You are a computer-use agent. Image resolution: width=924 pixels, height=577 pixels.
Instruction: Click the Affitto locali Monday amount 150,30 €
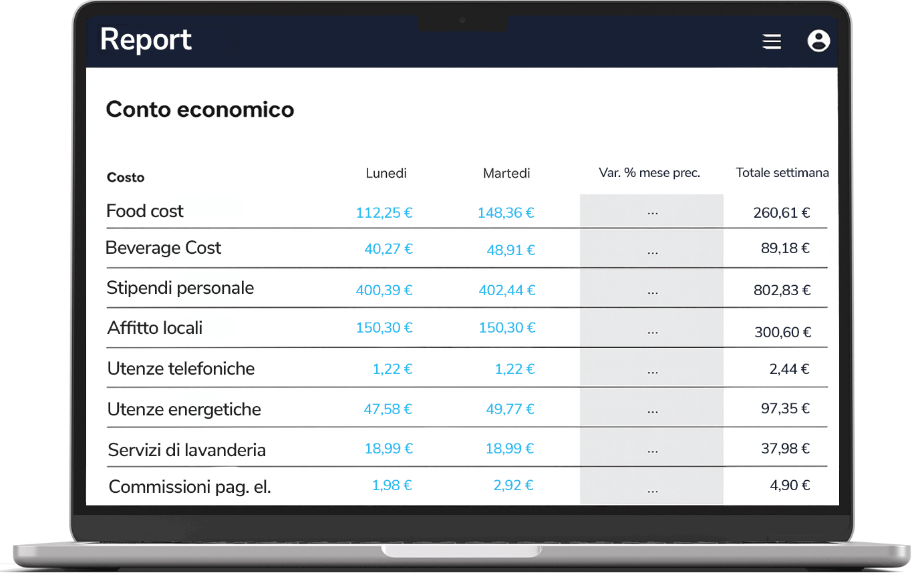click(383, 328)
